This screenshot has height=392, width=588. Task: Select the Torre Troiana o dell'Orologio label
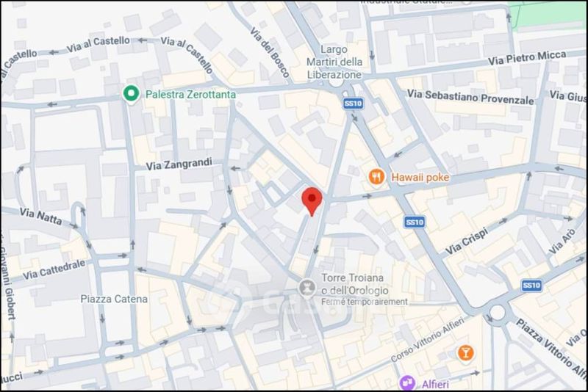(355, 284)
